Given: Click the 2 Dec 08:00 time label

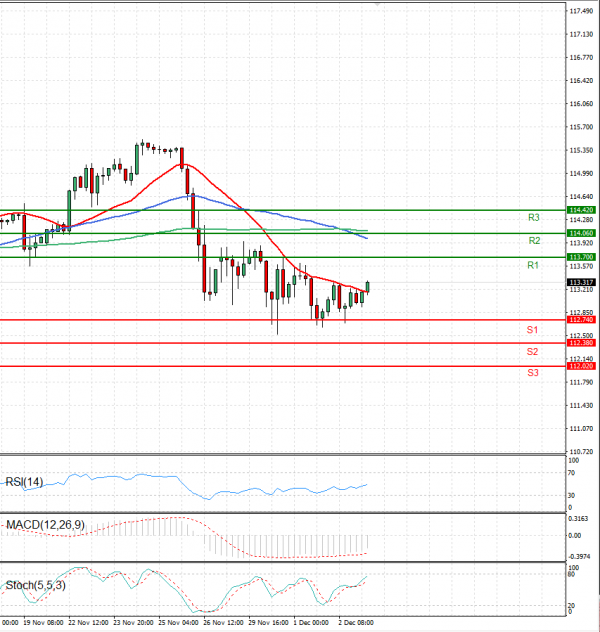Looking at the screenshot, I should coord(356,623).
